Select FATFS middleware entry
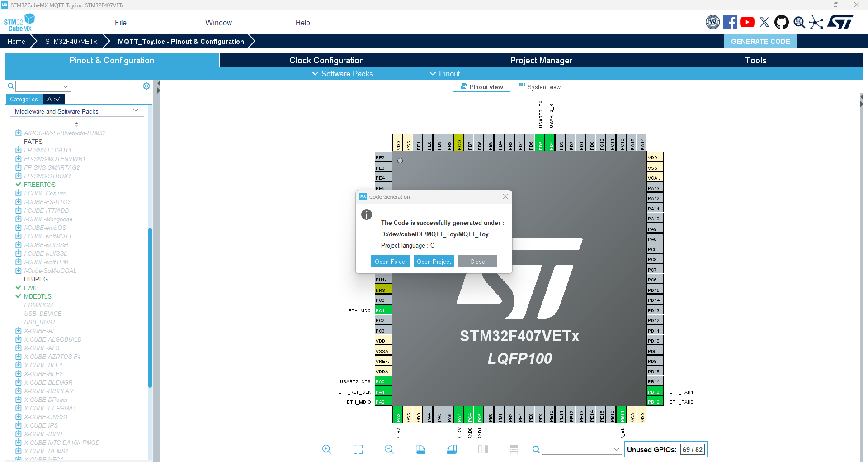Screen dimensions: 868x467 point(33,142)
